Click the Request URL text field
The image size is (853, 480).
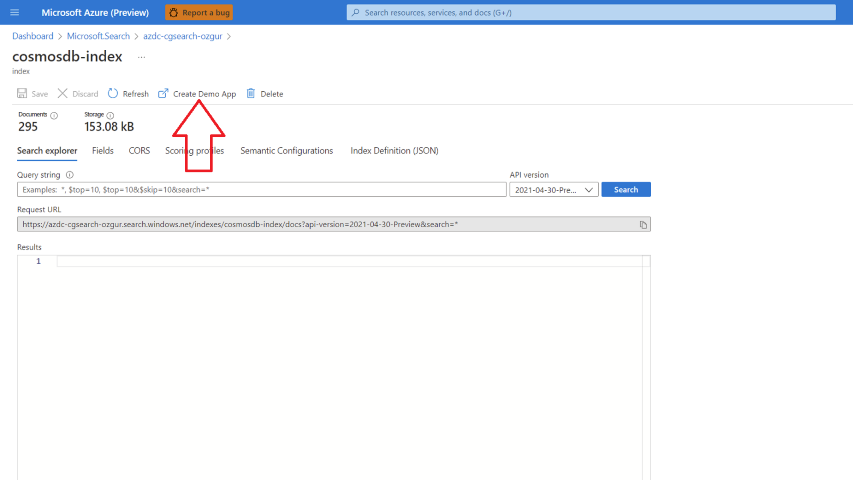[333, 224]
